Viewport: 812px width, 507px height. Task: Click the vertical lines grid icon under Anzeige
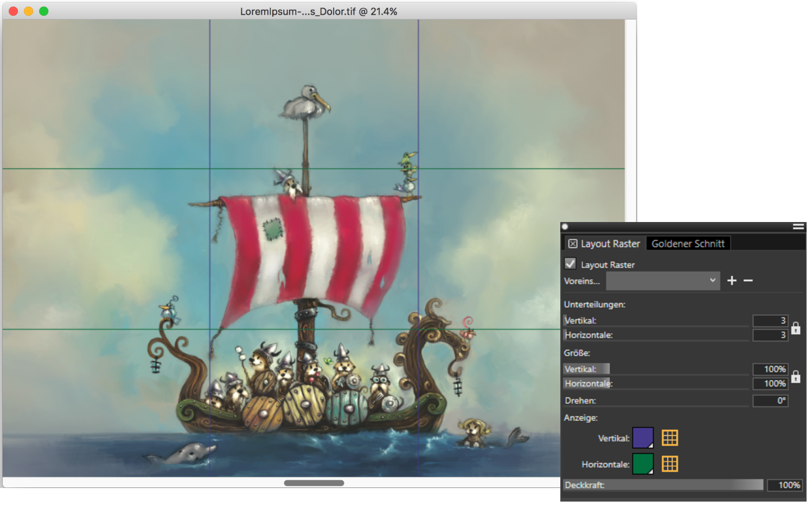[x=669, y=438]
